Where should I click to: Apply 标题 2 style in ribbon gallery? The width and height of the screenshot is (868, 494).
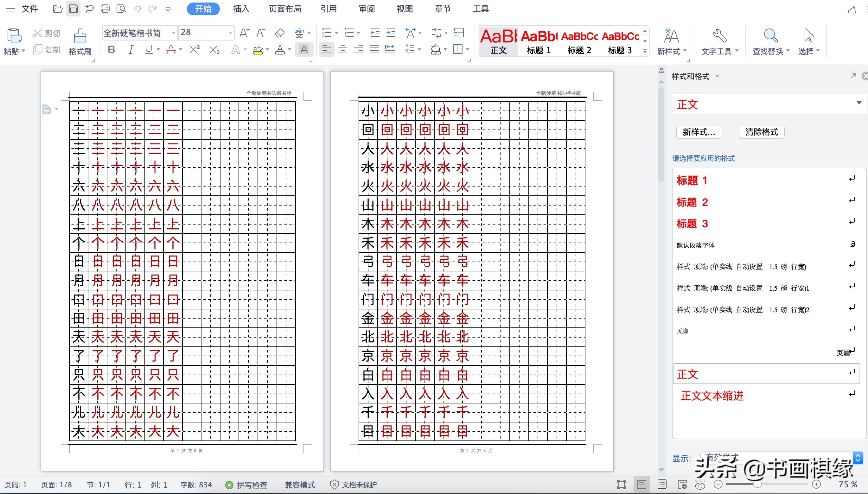[579, 42]
